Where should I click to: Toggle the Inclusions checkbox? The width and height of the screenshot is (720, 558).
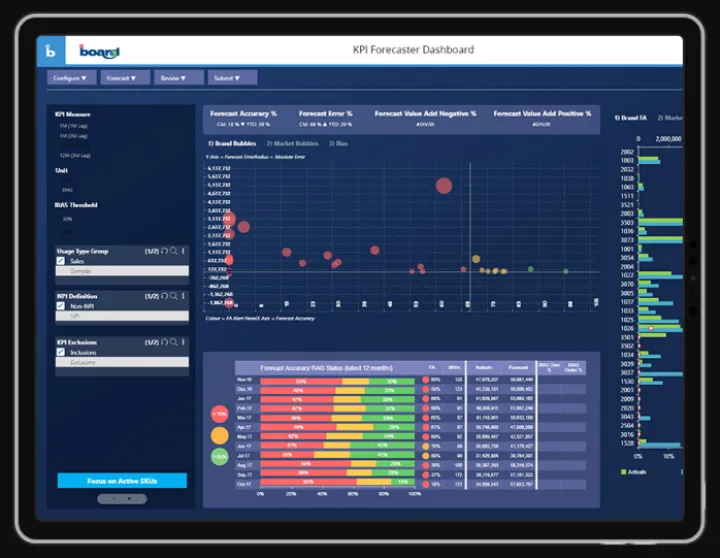coord(61,351)
